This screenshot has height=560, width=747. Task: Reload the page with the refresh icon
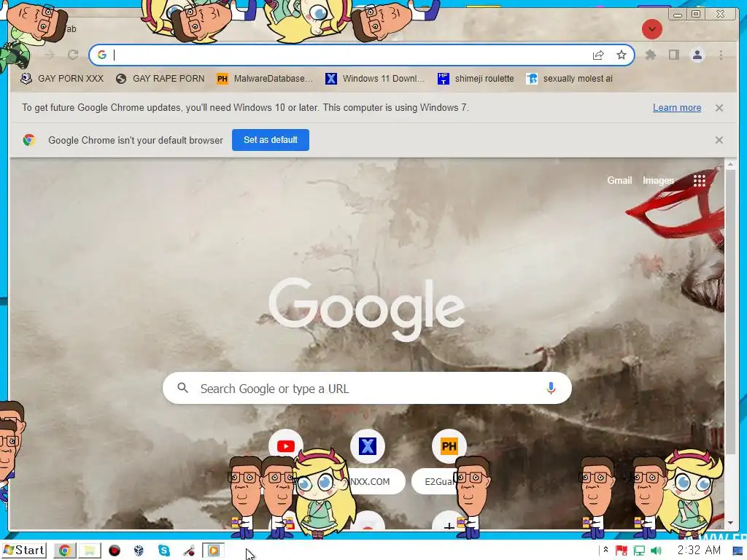73,55
